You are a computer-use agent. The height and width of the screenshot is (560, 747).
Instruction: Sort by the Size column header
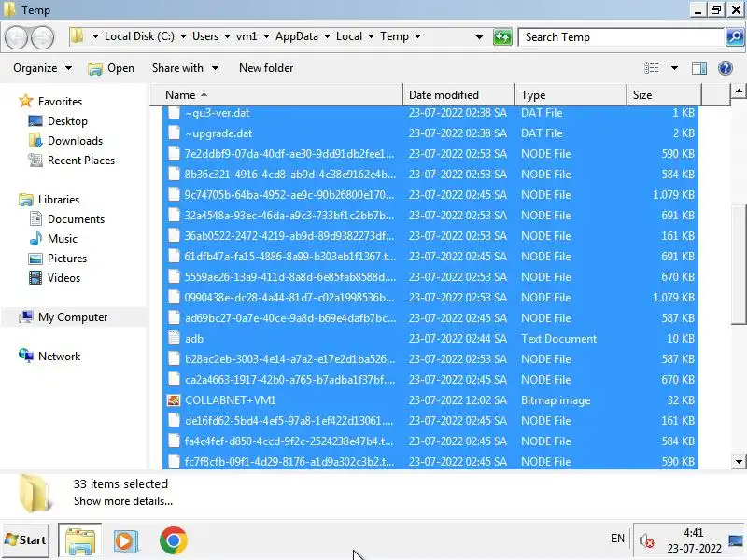tap(664, 95)
